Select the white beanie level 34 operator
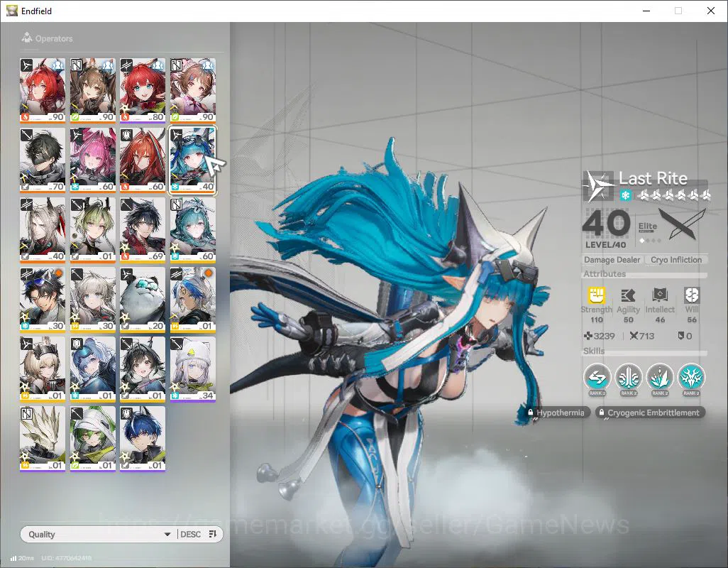 coord(193,369)
